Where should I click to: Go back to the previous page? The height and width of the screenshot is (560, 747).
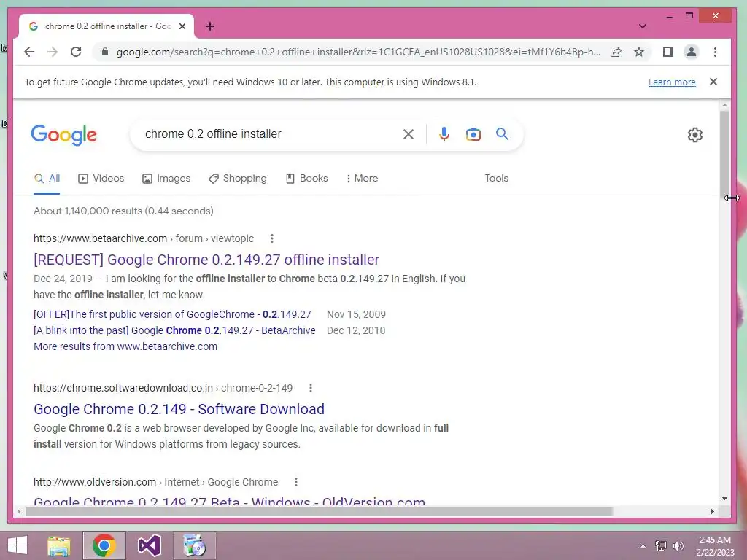coord(29,52)
